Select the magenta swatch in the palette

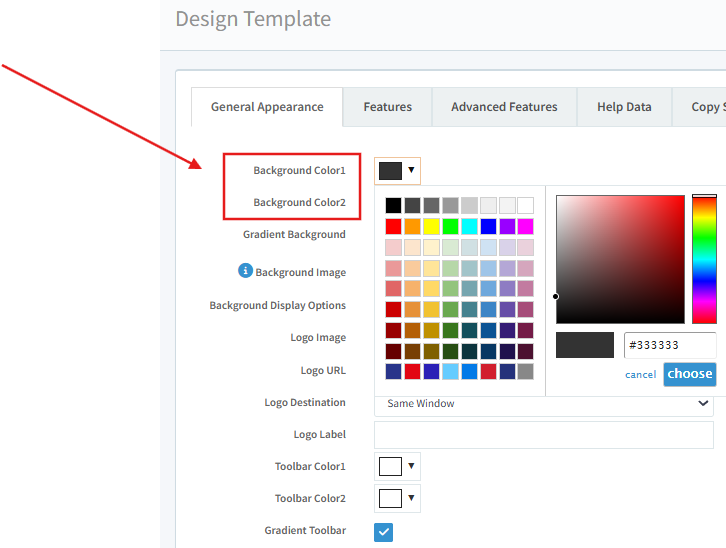525,226
